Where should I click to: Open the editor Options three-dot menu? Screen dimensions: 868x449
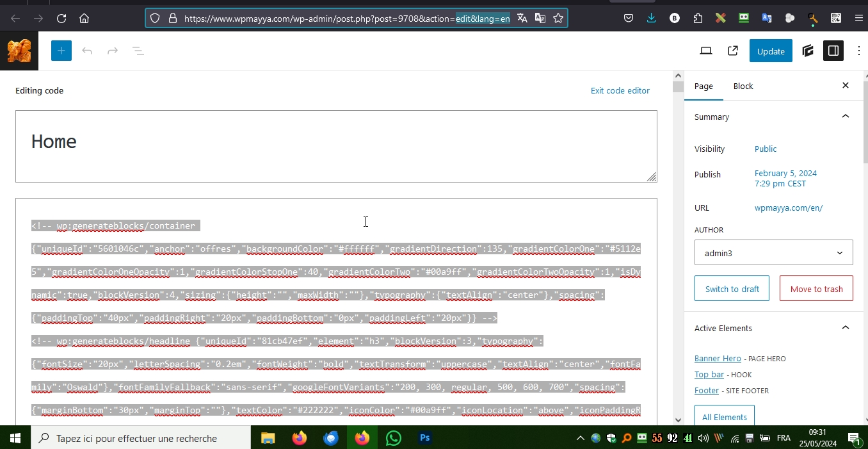click(x=858, y=51)
